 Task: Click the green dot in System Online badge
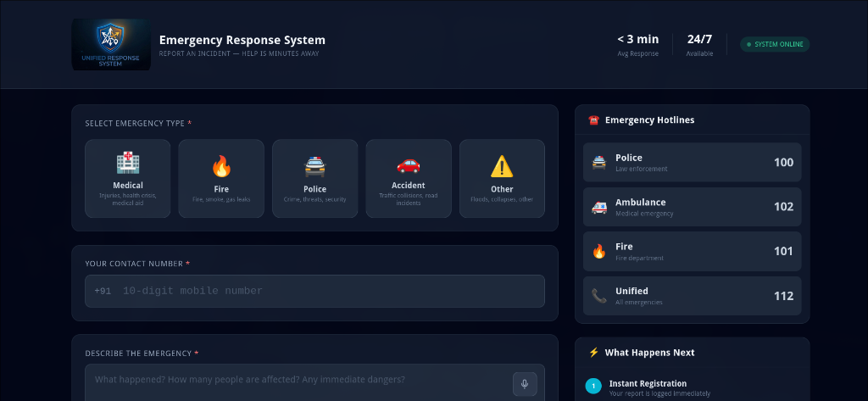point(749,44)
